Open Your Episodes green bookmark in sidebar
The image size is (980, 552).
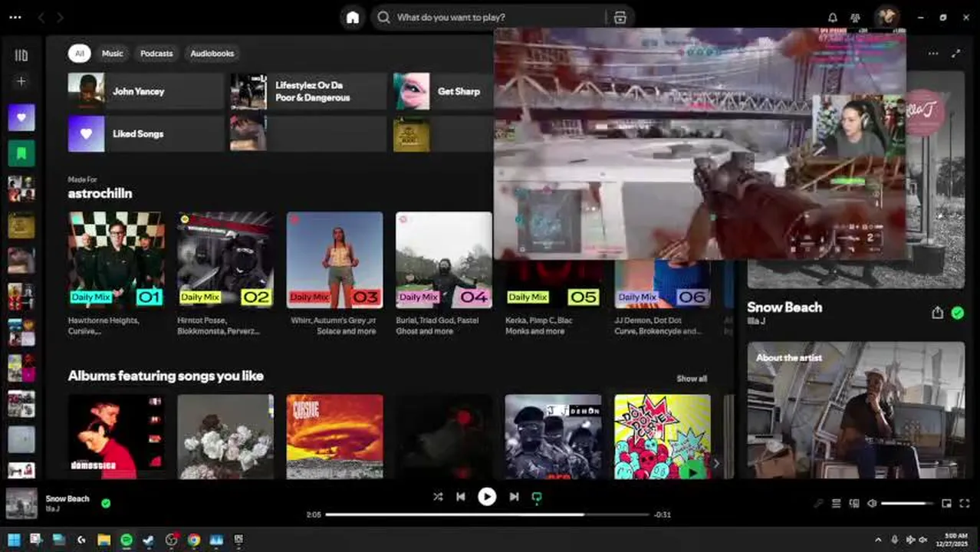[21, 153]
